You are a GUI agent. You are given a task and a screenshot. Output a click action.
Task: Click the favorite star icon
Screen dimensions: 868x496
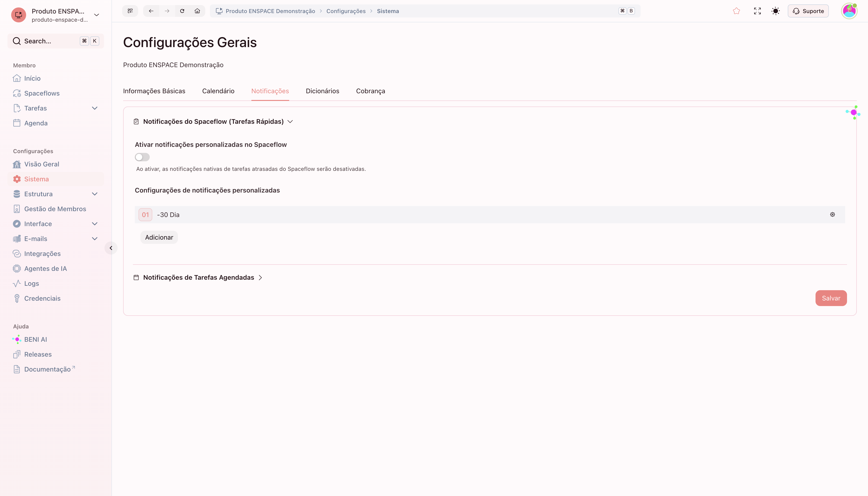[x=736, y=11]
